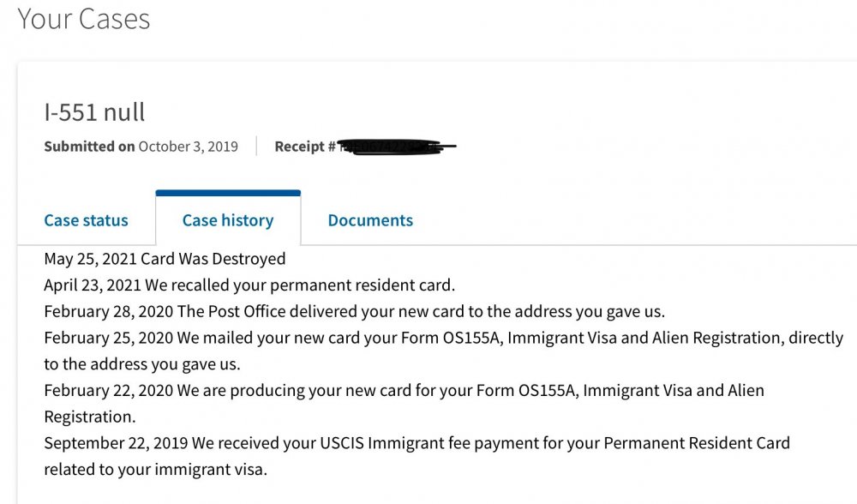Click the recalled permanent resident card text

coord(300,285)
